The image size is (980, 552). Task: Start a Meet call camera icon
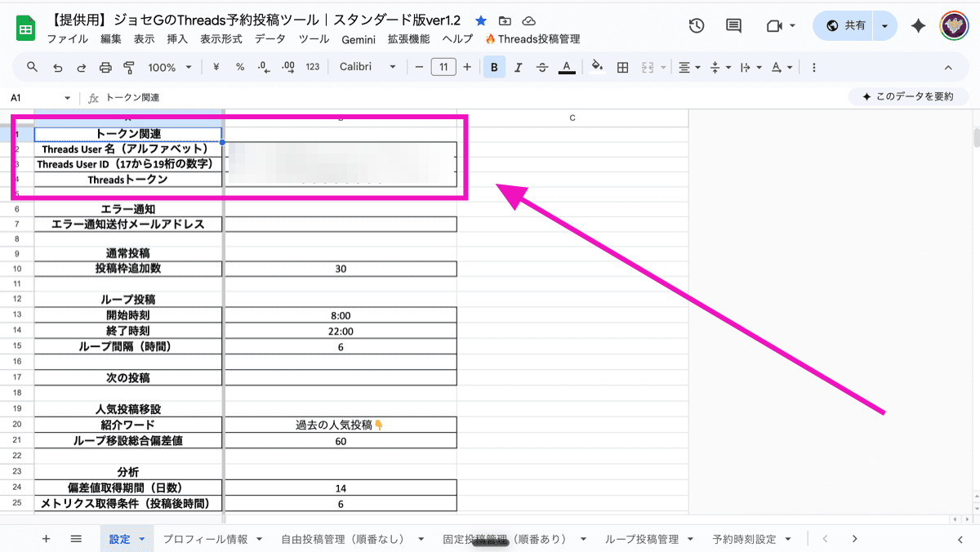coord(774,26)
